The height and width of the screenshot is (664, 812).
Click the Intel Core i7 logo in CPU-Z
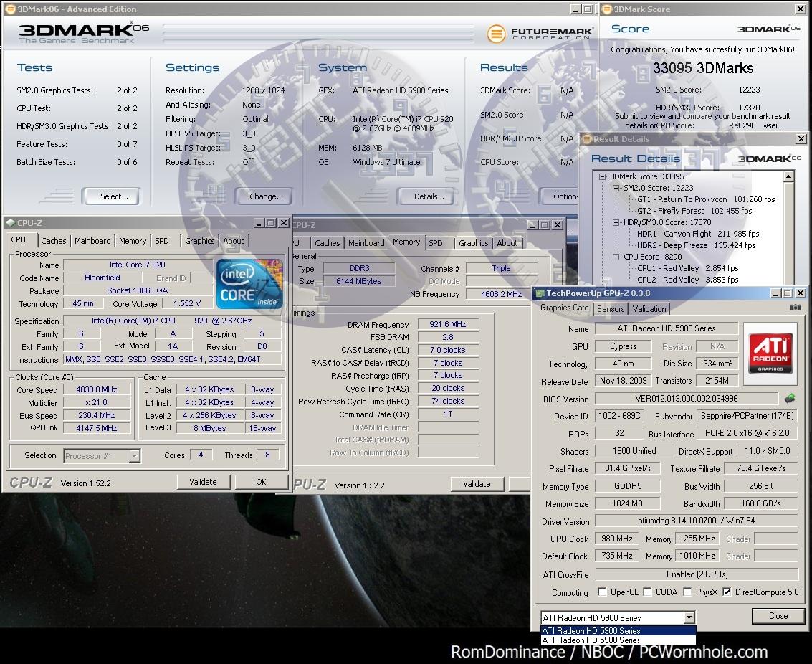(249, 284)
